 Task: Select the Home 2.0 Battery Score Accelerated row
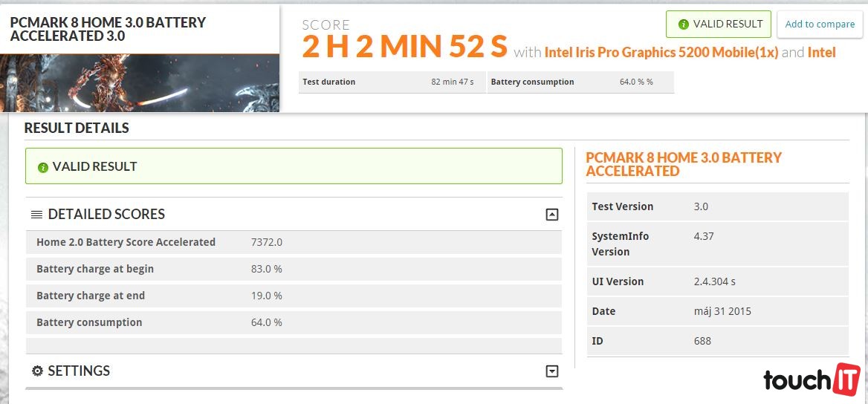[x=294, y=242]
